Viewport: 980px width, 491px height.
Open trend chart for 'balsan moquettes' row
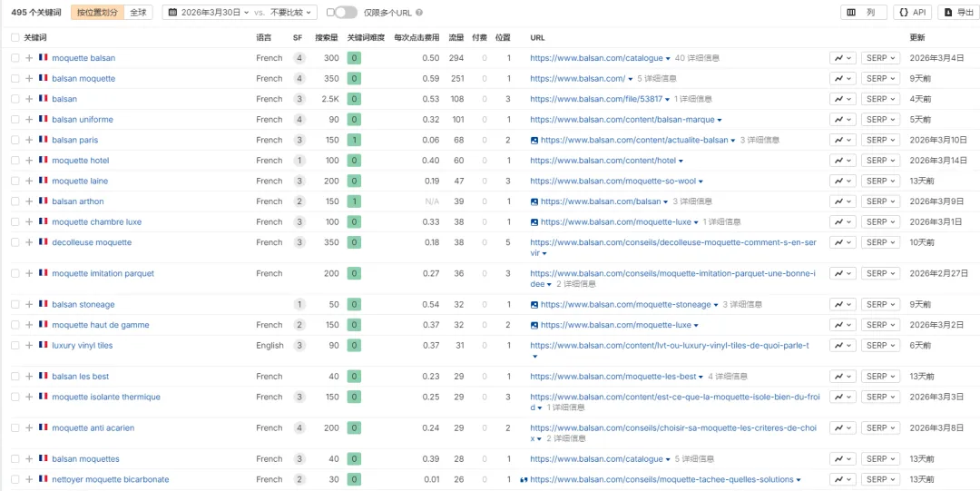[842, 459]
